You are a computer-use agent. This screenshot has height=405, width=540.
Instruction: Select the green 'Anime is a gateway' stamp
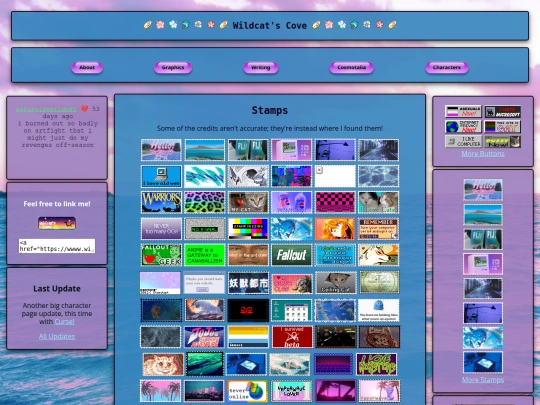coord(205,255)
